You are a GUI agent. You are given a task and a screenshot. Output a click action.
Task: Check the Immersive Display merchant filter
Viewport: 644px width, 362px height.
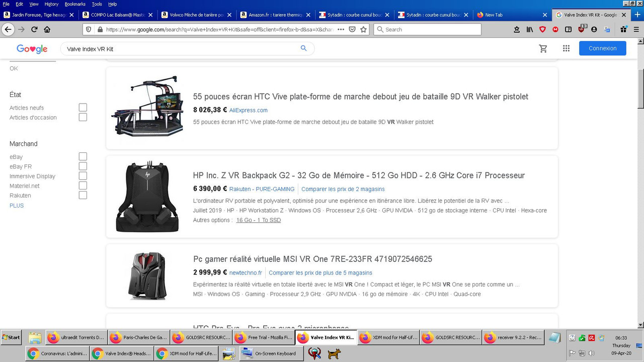[83, 176]
